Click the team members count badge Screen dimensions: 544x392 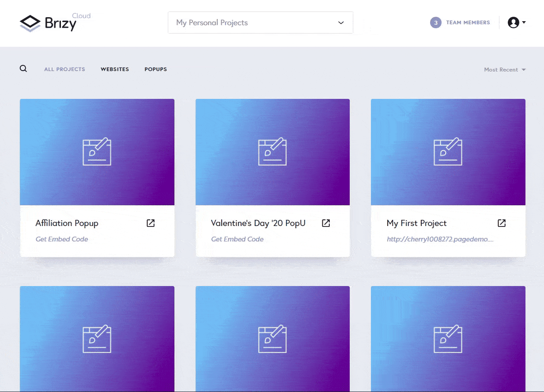point(435,23)
